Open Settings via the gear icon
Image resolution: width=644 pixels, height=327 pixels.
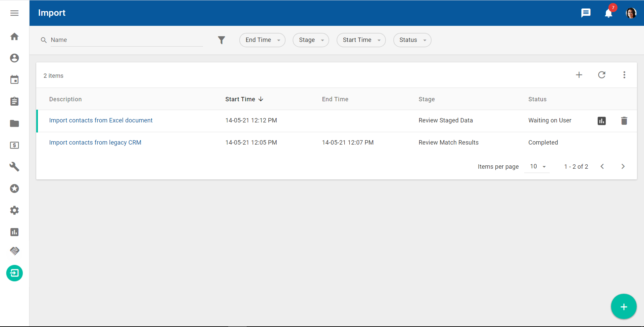pyautogui.click(x=14, y=210)
